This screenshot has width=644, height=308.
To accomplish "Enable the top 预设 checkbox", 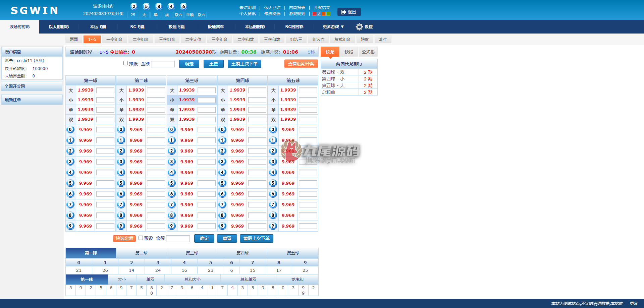I will tap(125, 63).
